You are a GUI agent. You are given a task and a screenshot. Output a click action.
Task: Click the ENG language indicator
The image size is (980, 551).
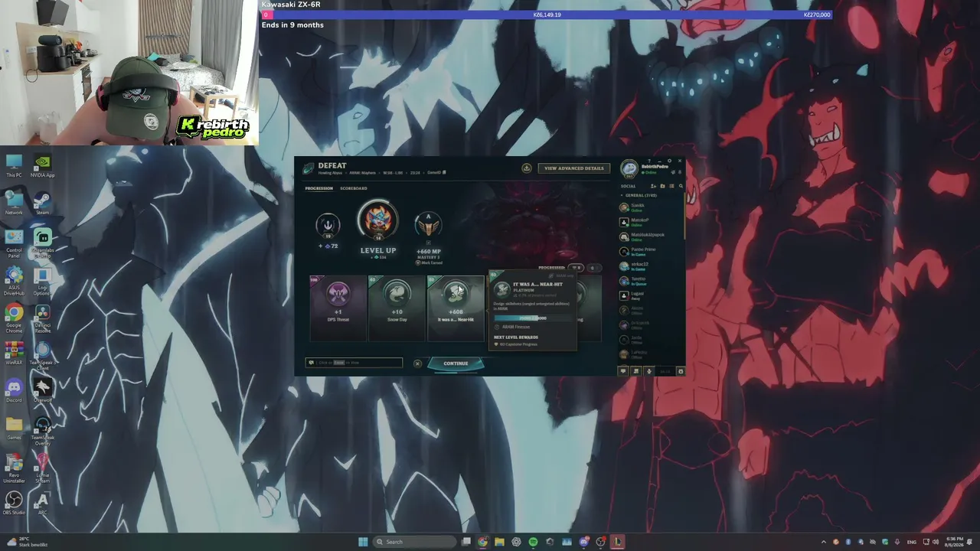click(x=912, y=542)
